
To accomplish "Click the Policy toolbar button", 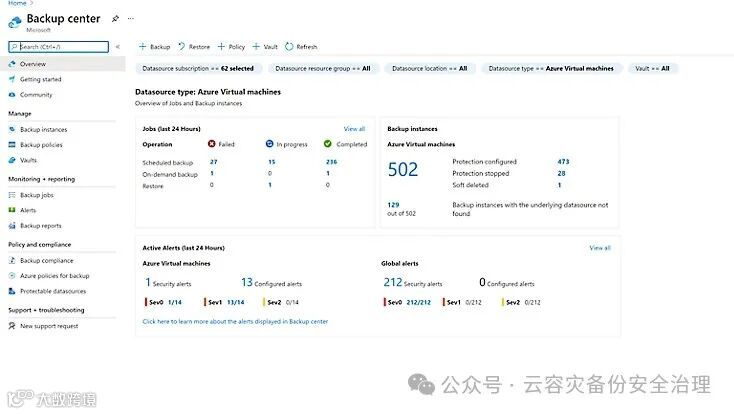I will [231, 47].
